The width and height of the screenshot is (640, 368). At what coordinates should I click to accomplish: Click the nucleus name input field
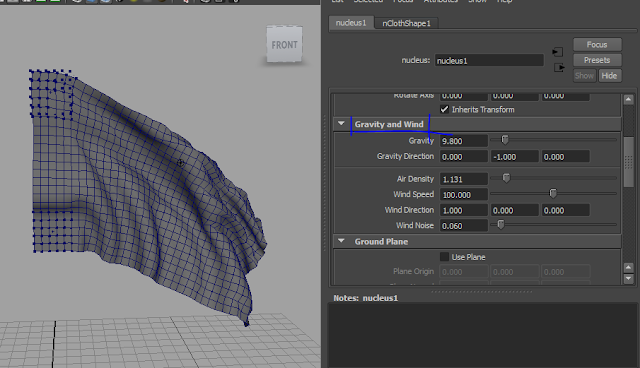pyautogui.click(x=489, y=60)
